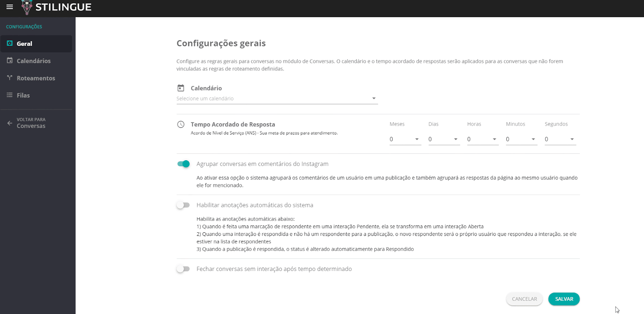644x314 pixels.
Task: Disable Agrupar conversas em comentários do Instagram
Action: pos(184,164)
